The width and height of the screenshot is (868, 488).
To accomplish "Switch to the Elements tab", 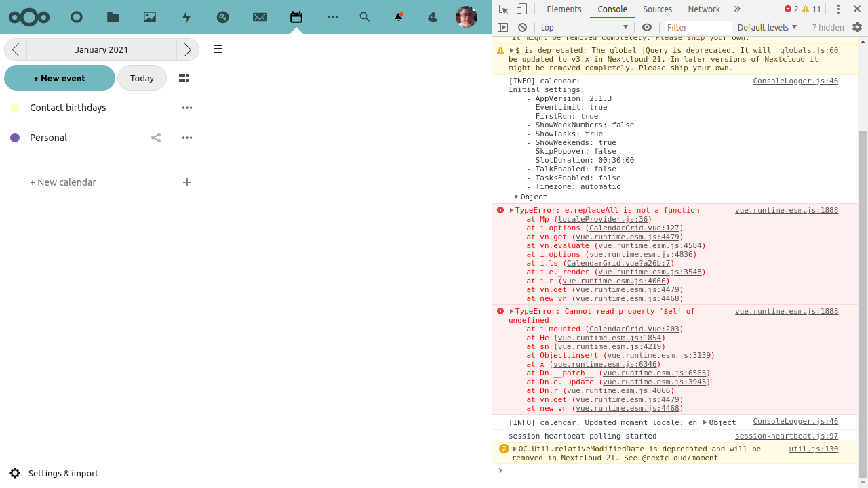I will coord(564,9).
